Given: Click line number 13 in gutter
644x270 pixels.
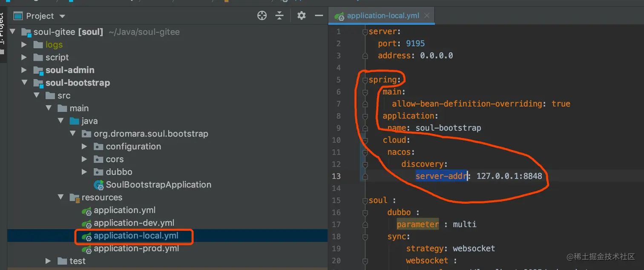Looking at the screenshot, I should 336,176.
